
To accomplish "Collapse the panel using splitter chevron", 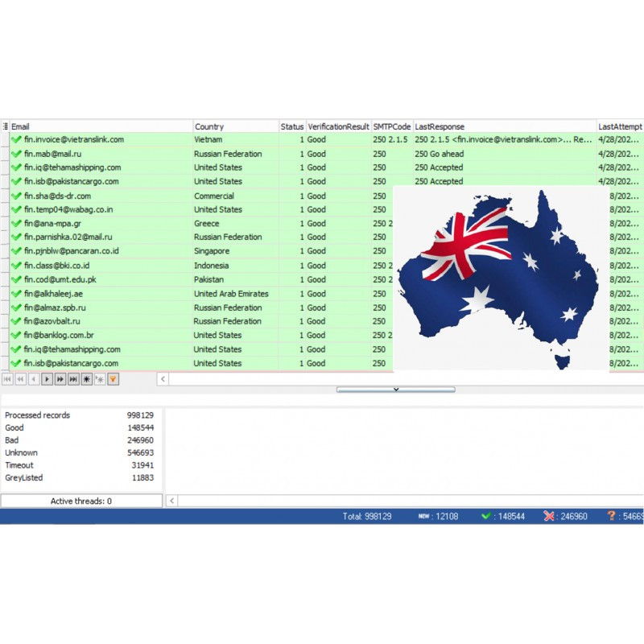I will 395,390.
